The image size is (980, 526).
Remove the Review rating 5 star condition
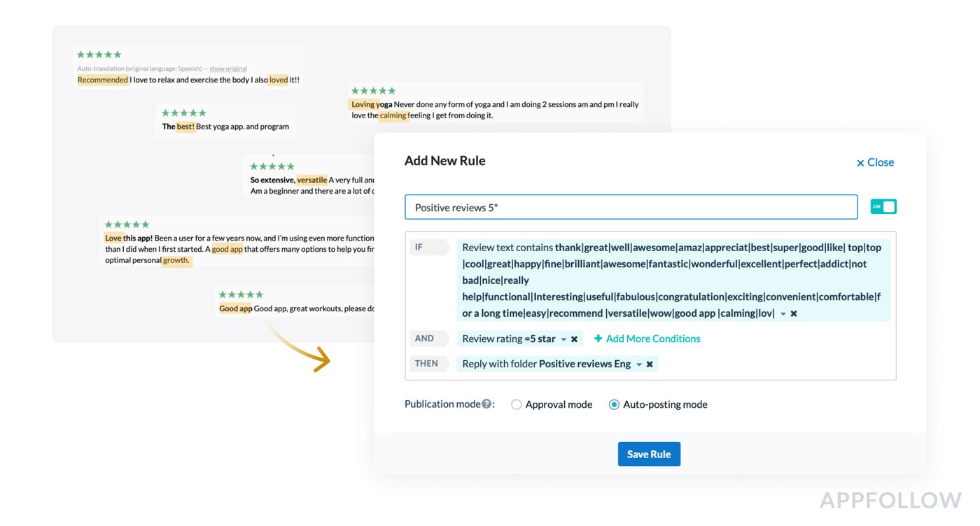click(574, 339)
